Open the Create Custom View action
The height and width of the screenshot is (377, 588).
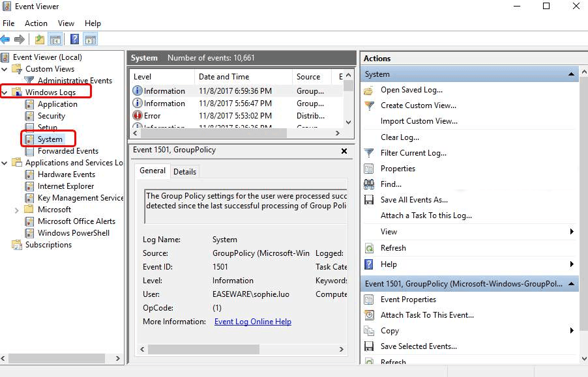point(418,105)
